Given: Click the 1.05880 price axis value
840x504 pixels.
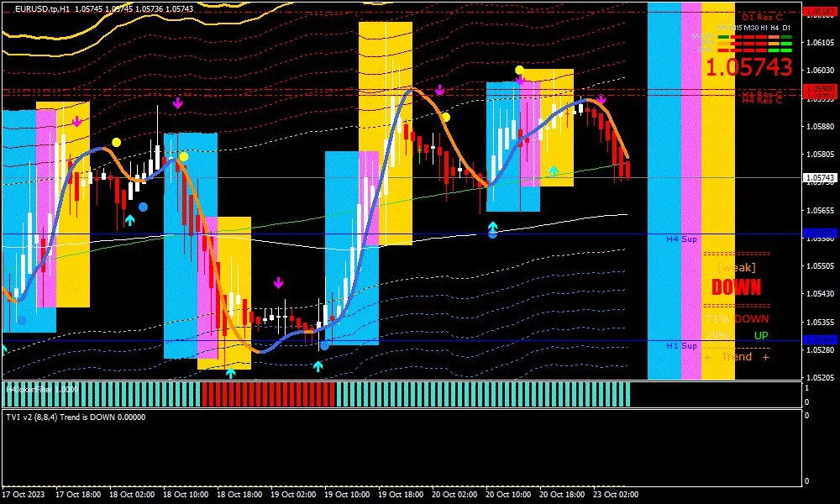Looking at the screenshot, I should pos(820,127).
